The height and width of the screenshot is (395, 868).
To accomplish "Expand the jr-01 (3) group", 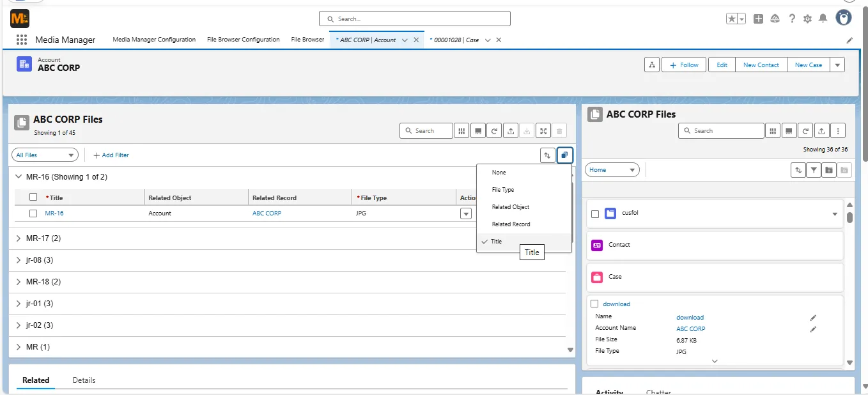I will (18, 304).
